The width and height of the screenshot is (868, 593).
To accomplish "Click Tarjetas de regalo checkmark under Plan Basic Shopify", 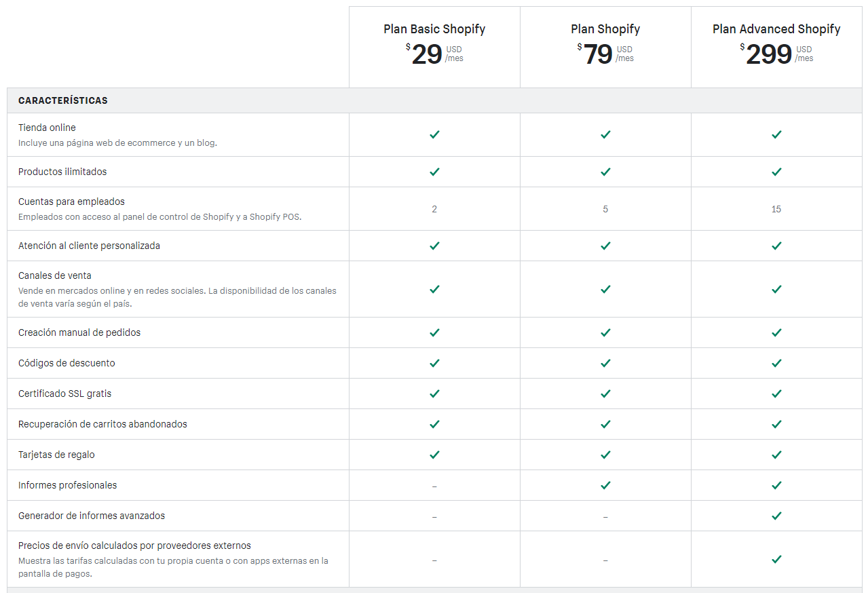I will (x=434, y=455).
